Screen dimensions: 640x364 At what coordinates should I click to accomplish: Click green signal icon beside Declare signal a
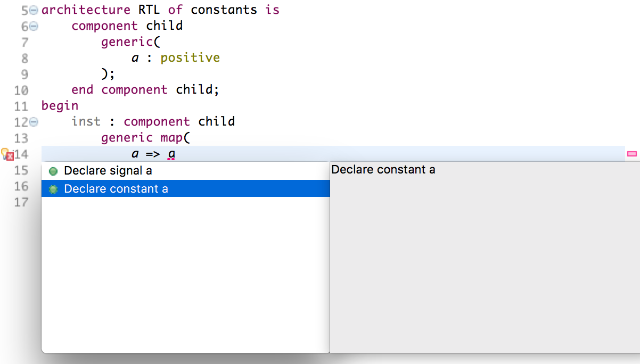(53, 171)
